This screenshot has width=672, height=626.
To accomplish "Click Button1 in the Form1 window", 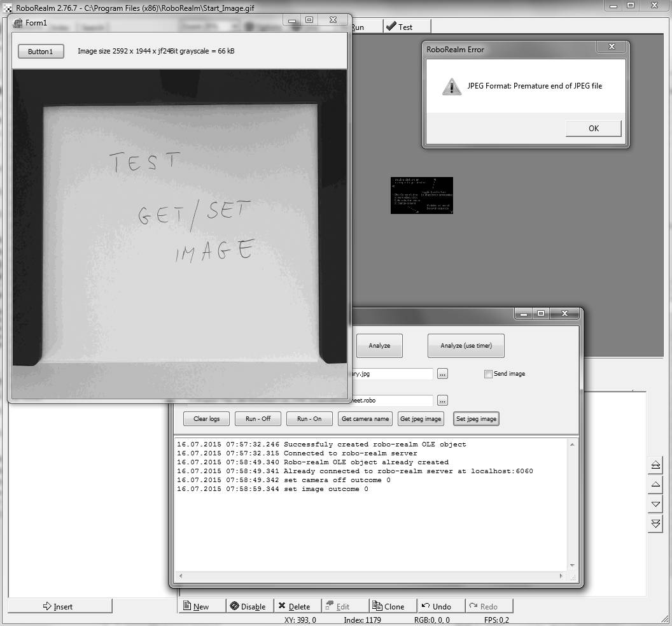I will click(41, 52).
